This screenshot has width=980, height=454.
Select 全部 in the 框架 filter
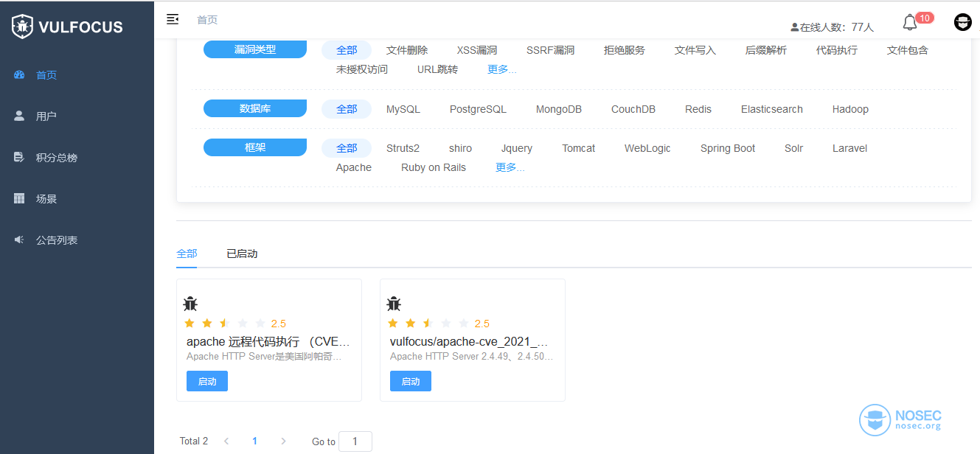[347, 148]
